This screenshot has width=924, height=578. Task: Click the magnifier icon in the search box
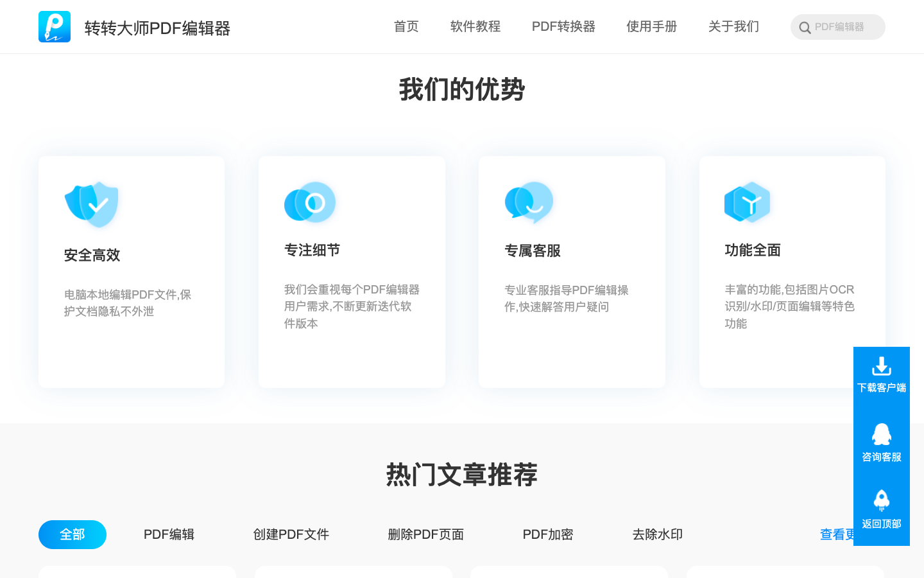(x=805, y=28)
